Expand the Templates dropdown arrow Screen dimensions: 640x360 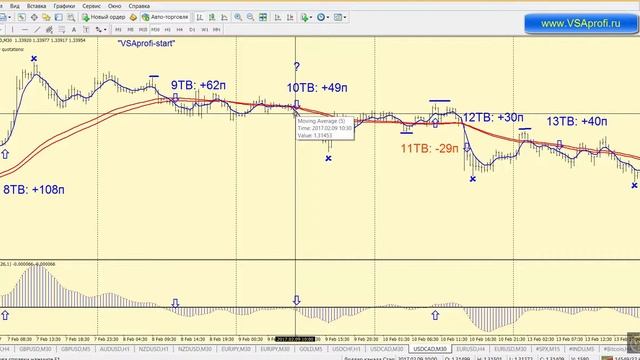[x=344, y=18]
